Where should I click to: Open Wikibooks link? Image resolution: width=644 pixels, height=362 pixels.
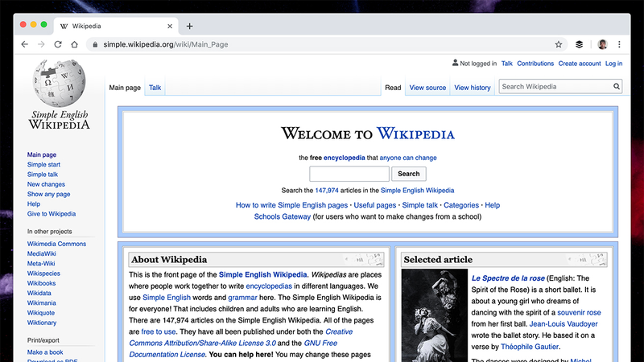point(42,283)
